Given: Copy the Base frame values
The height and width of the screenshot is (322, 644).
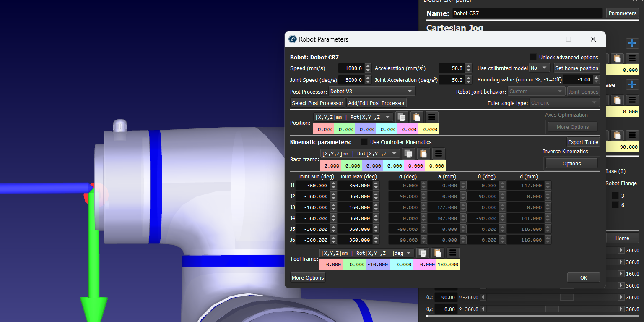Looking at the screenshot, I should 408,154.
